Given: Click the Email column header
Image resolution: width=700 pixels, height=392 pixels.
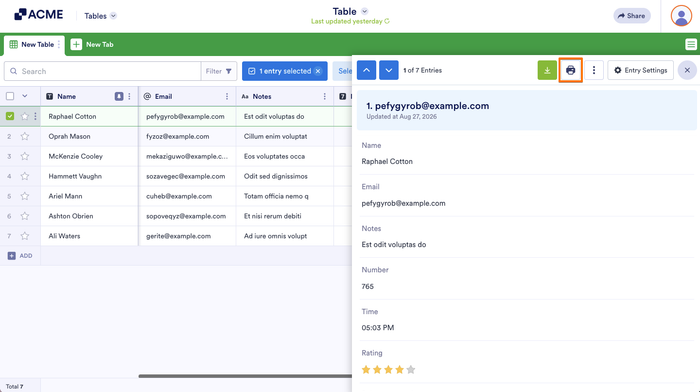Looking at the screenshot, I should click(188, 96).
